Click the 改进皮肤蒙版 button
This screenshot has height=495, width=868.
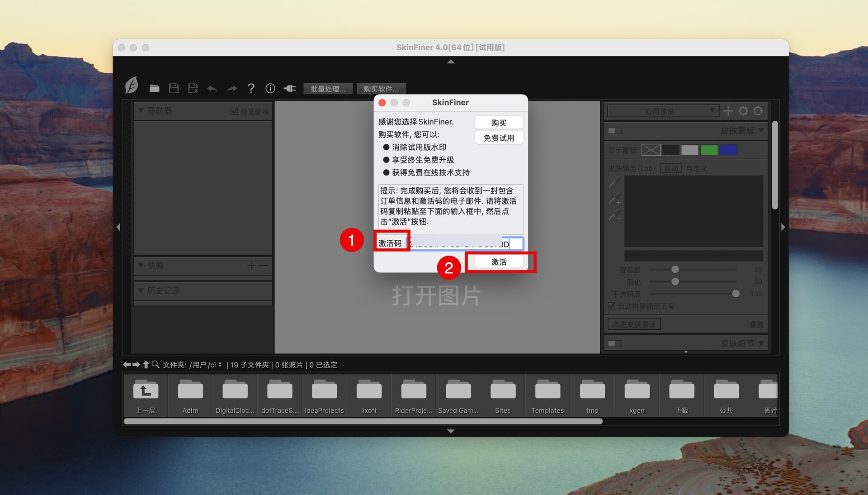click(634, 324)
